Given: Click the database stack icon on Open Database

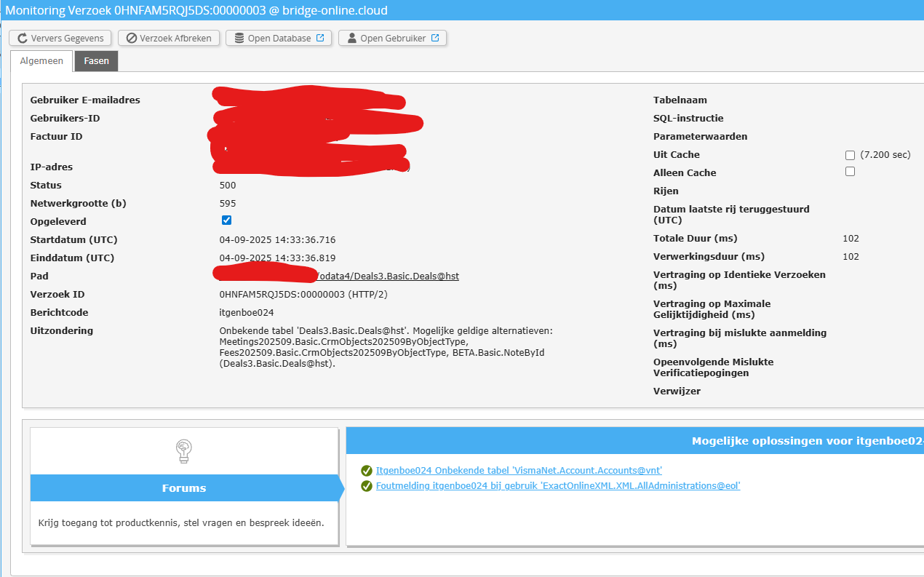Looking at the screenshot, I should 239,39.
